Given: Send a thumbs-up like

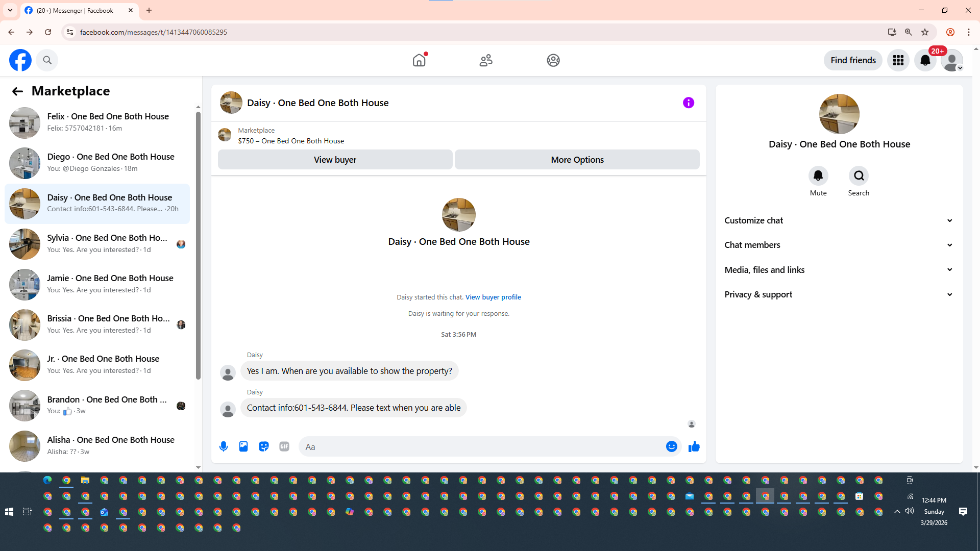Looking at the screenshot, I should (694, 447).
